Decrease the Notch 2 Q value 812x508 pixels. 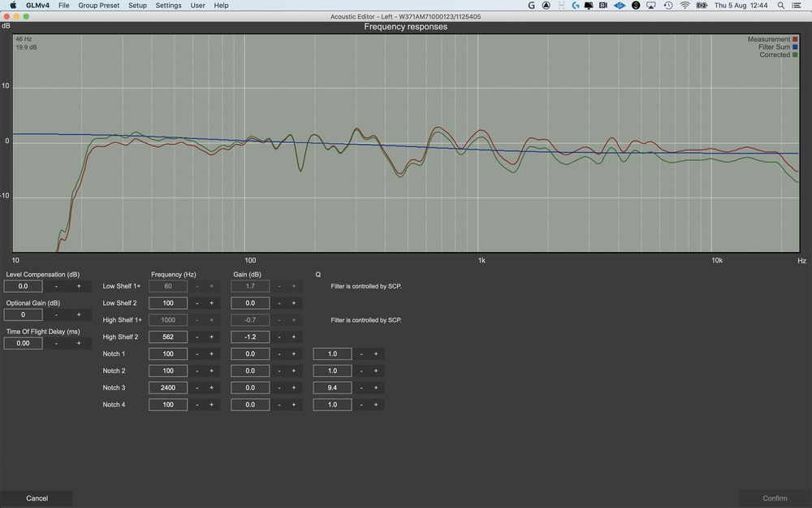coord(361,371)
